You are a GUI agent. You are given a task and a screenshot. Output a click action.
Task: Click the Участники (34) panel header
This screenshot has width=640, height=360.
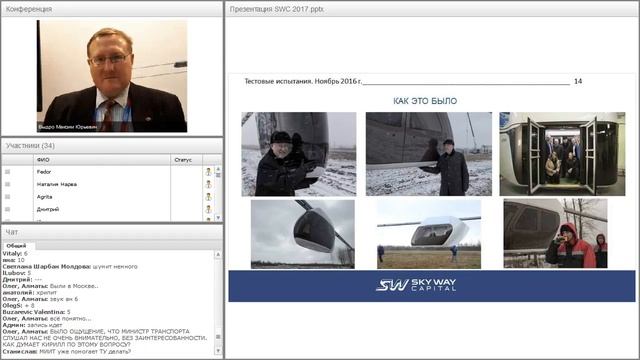point(112,146)
